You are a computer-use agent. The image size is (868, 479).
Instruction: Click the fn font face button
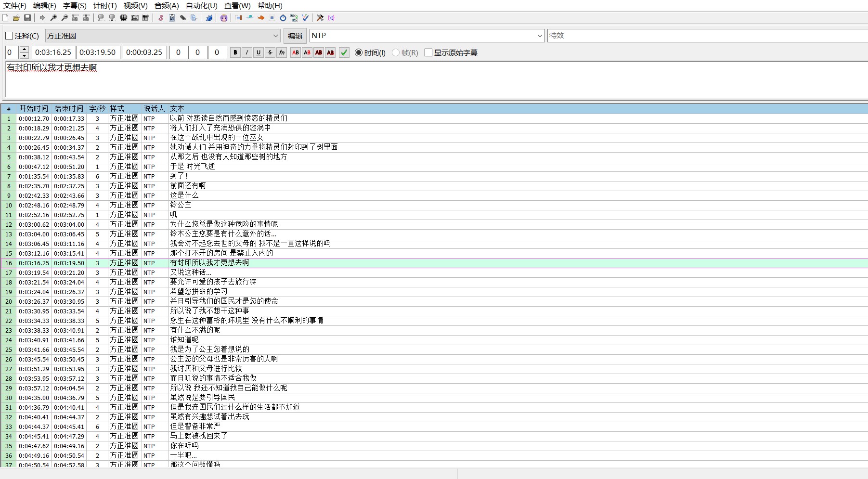(x=282, y=52)
